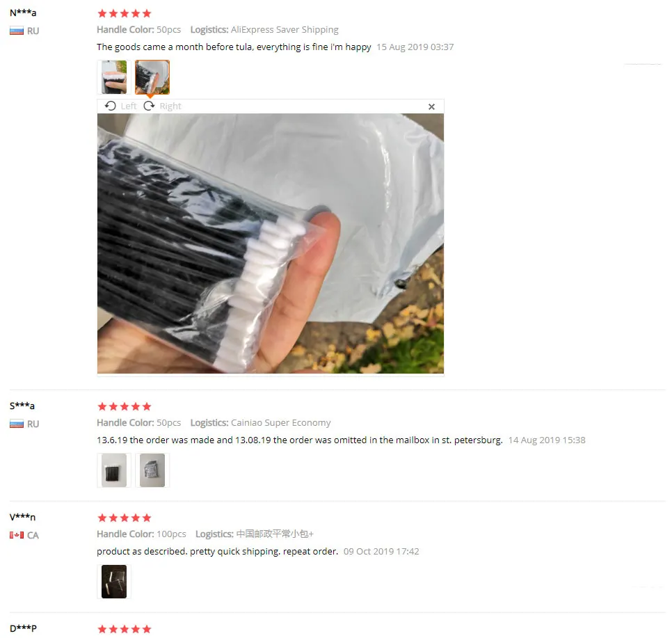Select N***a's highlighted second review thumbnail
This screenshot has height=638, width=672.
pos(152,77)
